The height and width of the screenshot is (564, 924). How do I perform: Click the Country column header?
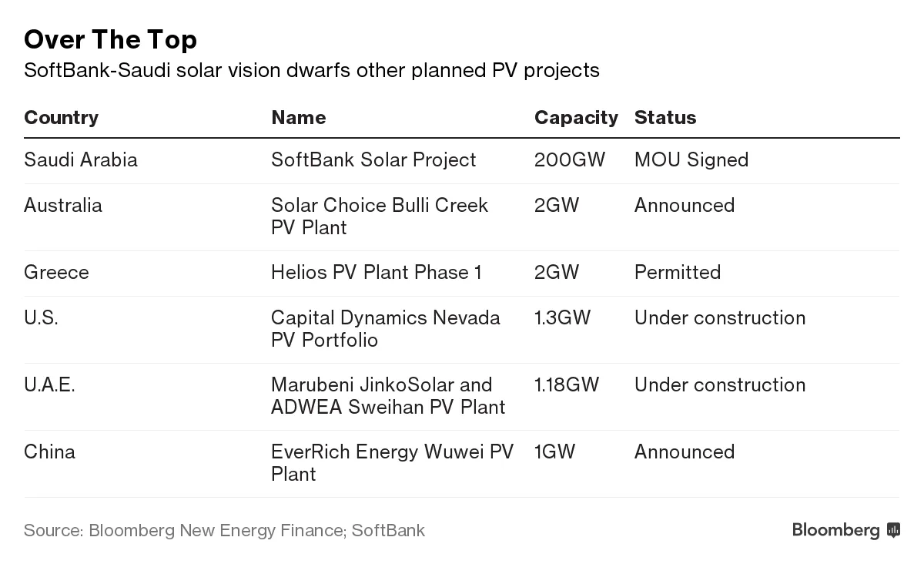click(61, 117)
